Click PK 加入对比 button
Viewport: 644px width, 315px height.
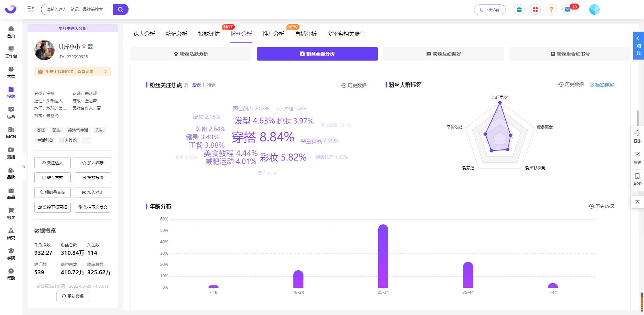pyautogui.click(x=93, y=193)
